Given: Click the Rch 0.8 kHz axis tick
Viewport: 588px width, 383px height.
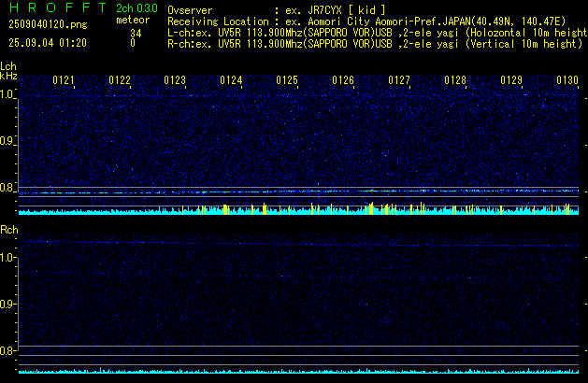Looking at the screenshot, I should (7, 350).
